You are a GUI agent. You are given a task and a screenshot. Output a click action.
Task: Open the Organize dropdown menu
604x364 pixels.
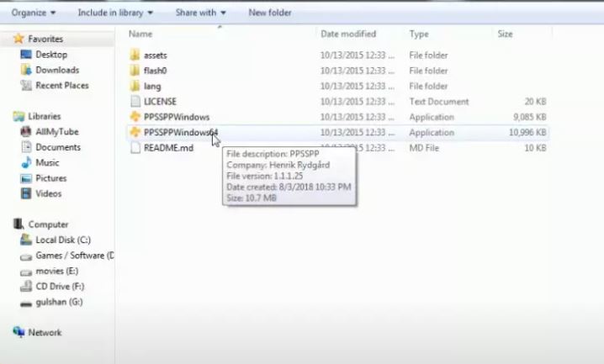(34, 13)
